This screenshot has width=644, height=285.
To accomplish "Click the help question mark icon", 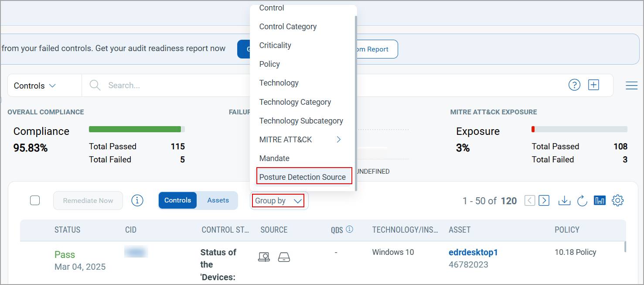I will (574, 85).
